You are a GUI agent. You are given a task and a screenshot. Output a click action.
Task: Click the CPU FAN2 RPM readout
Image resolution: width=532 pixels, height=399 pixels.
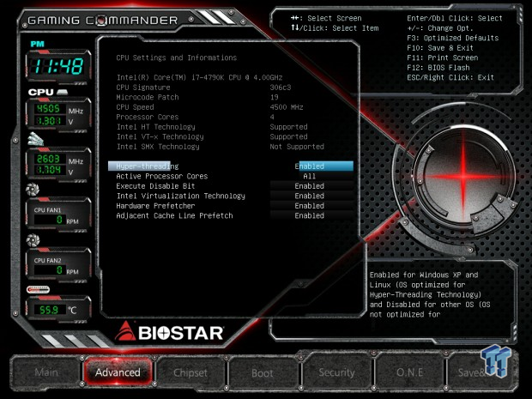click(50, 270)
